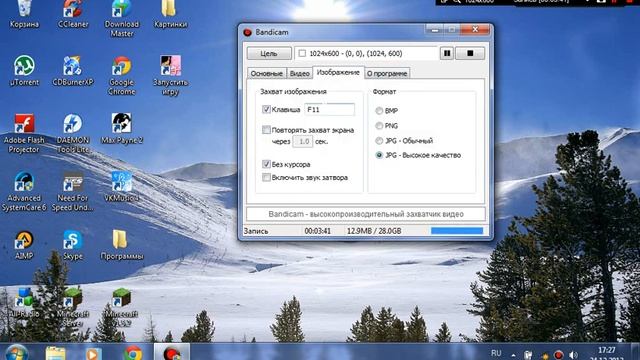Image resolution: width=640 pixels, height=360 pixels.
Task: Launch the VKMusic 4 desktop shortcut
Action: 122,187
